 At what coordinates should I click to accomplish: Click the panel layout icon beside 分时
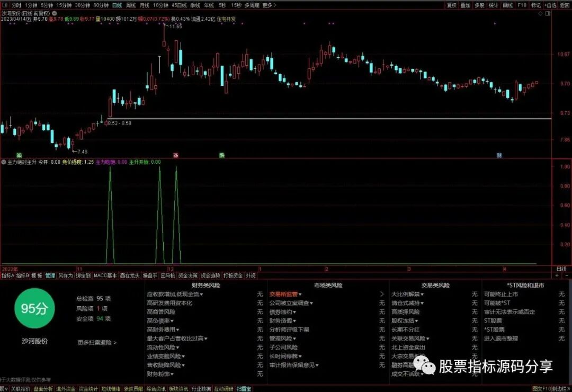(6, 5)
